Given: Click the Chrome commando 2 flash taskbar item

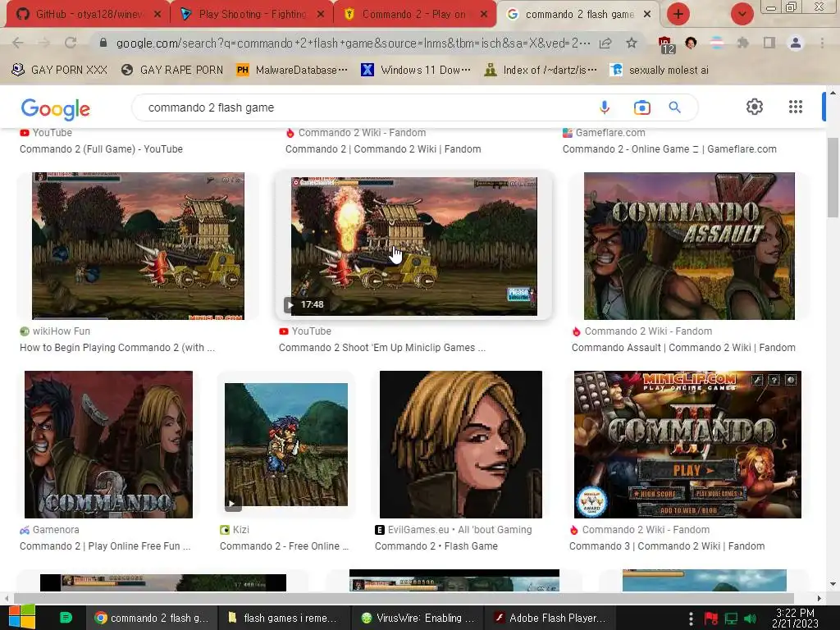Looking at the screenshot, I should click(x=152, y=618).
